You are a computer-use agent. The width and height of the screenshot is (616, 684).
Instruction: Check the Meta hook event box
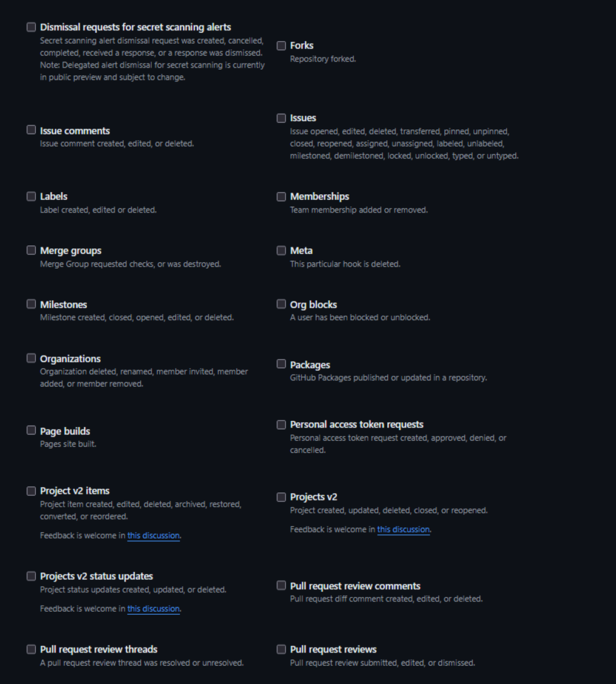[282, 251]
